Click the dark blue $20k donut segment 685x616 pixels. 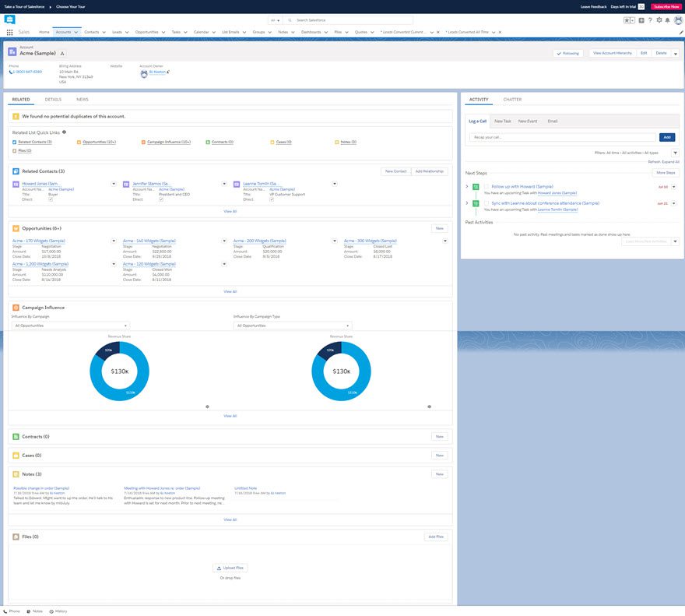click(x=110, y=351)
